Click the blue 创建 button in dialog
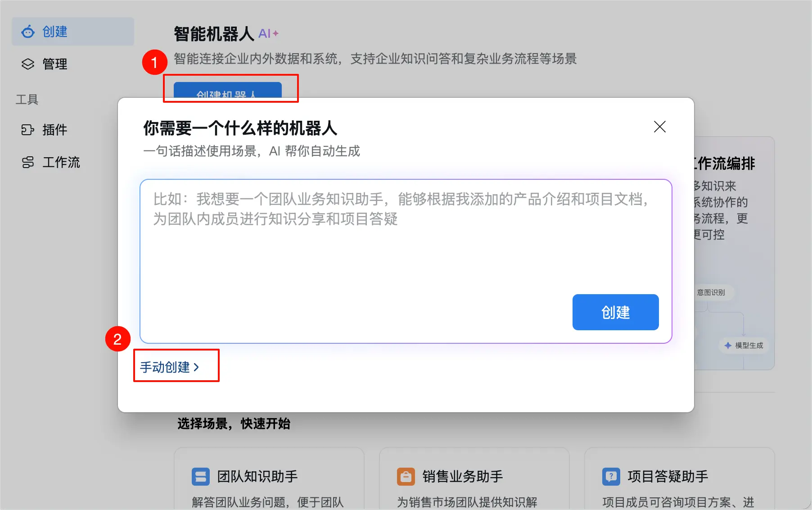This screenshot has width=812, height=510. [615, 312]
